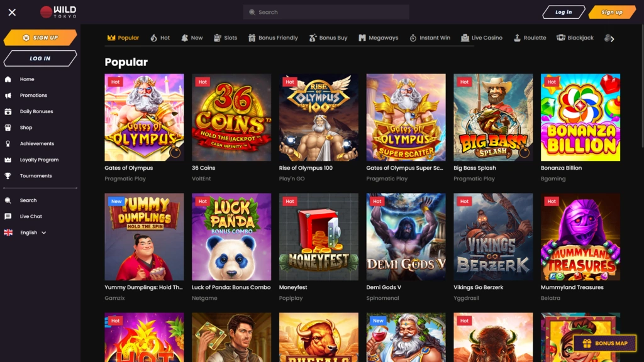Screen dimensions: 644x362
Task: Click the Slots machine icon
Action: [217, 38]
